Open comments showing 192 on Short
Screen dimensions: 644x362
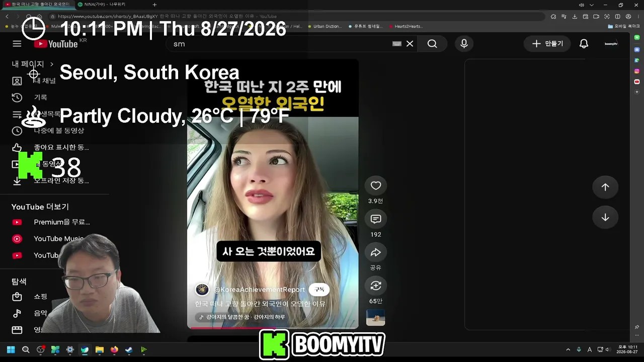[x=376, y=219]
